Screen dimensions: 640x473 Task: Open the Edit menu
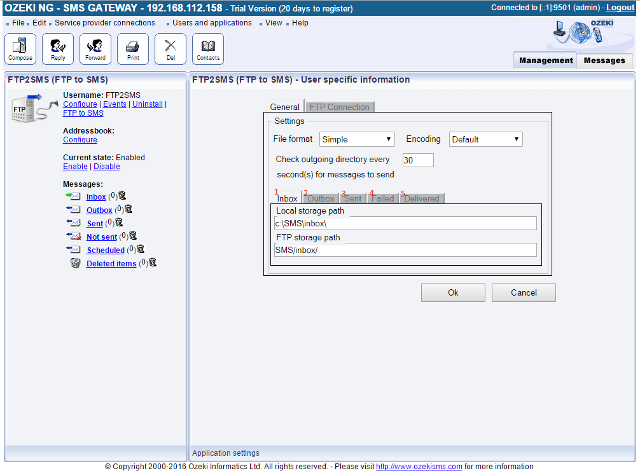click(x=39, y=23)
